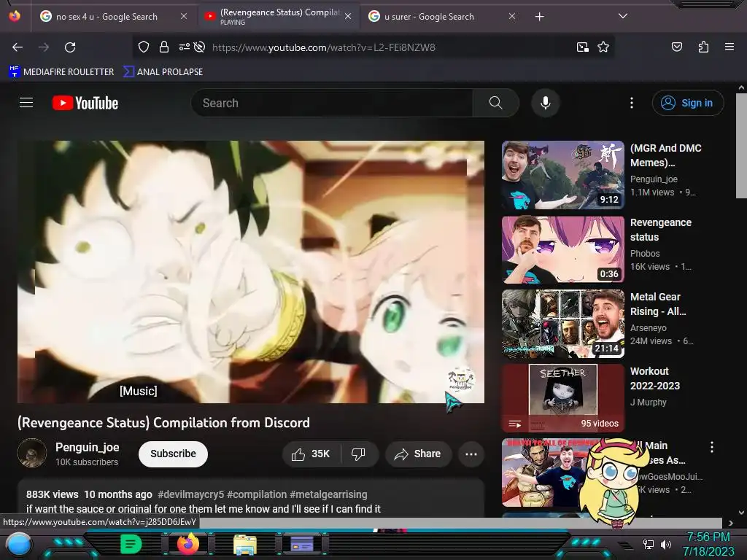Open the green notes app in the taskbar

click(x=131, y=544)
